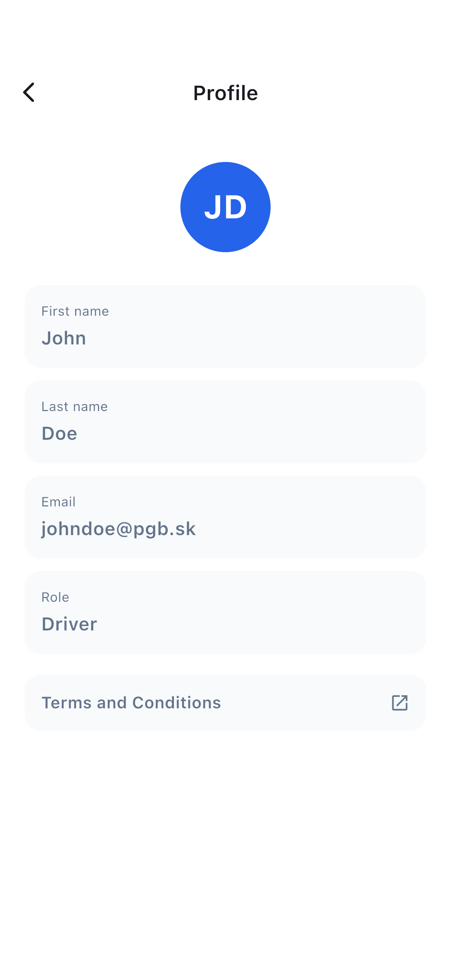Tap the external link icon
Image resolution: width=451 pixels, height=980 pixels.
[x=399, y=703]
